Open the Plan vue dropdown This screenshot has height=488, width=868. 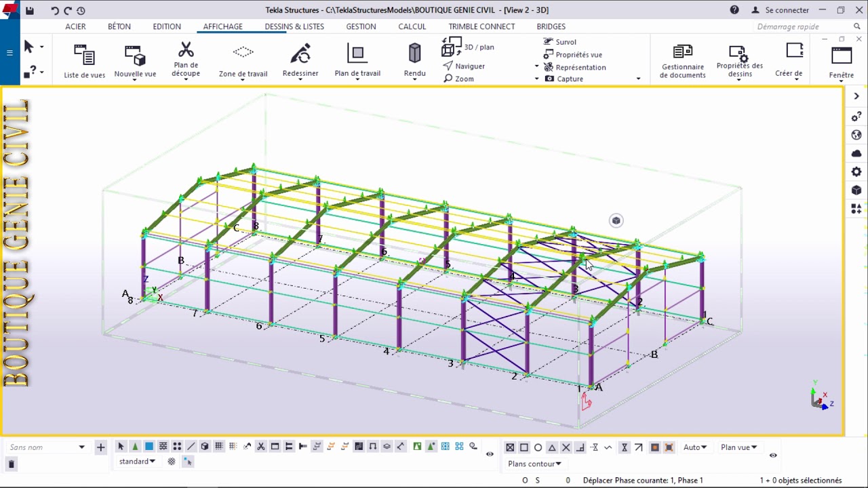739,447
